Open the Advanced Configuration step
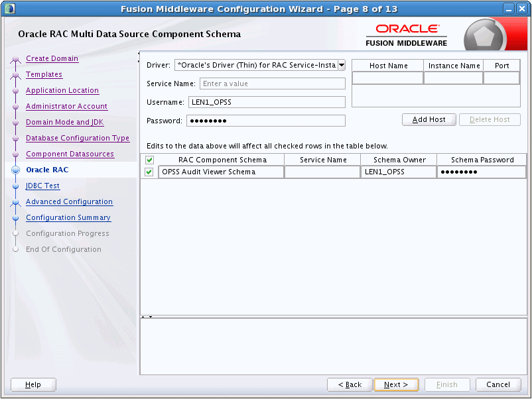Screen dimensions: 532x399 69,201
